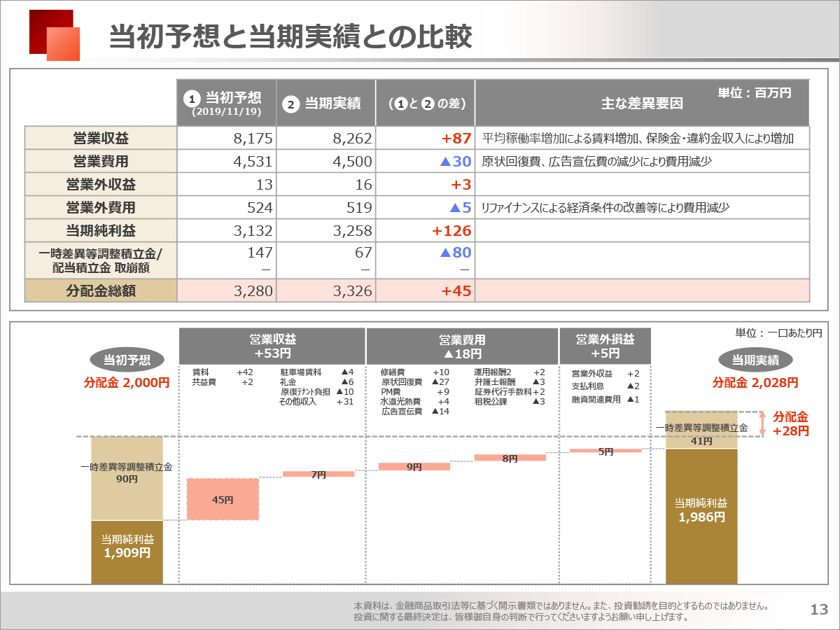Click the 共益費 +2 line item

[223, 382]
